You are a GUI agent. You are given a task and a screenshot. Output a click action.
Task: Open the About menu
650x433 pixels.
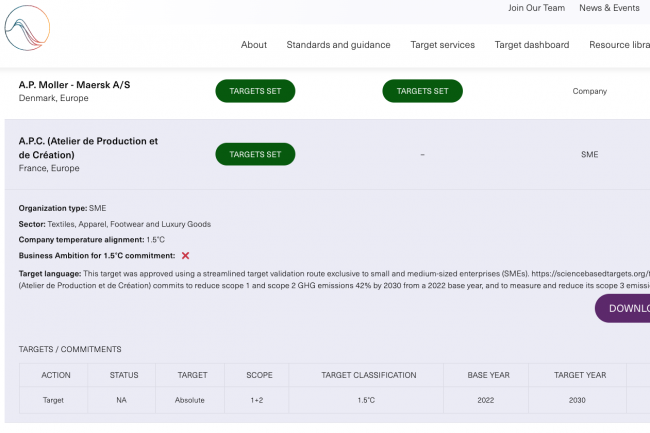coord(254,45)
